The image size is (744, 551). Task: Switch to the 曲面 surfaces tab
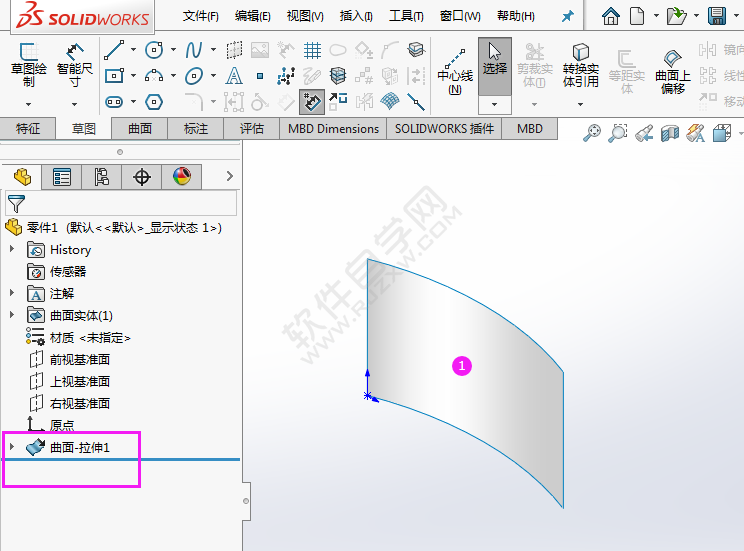click(x=140, y=129)
